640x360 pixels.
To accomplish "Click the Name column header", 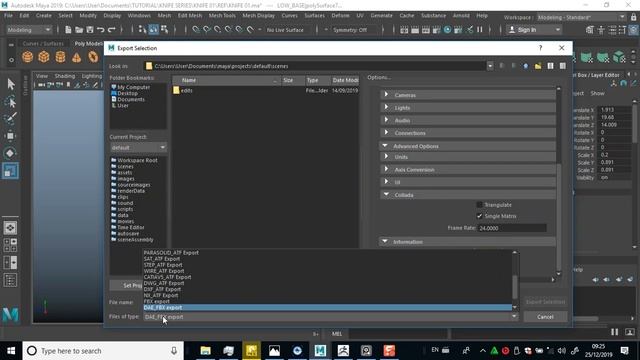I will pyautogui.click(x=227, y=80).
